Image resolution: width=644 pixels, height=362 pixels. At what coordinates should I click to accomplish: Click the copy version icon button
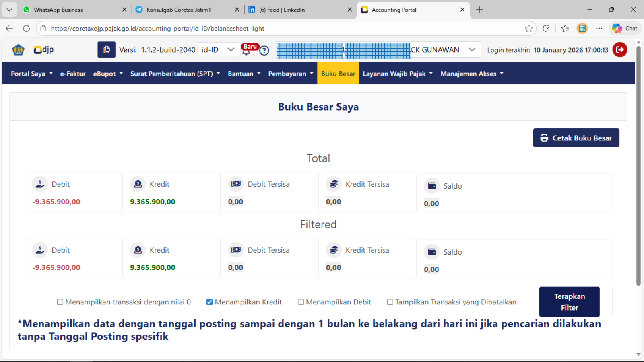(106, 50)
